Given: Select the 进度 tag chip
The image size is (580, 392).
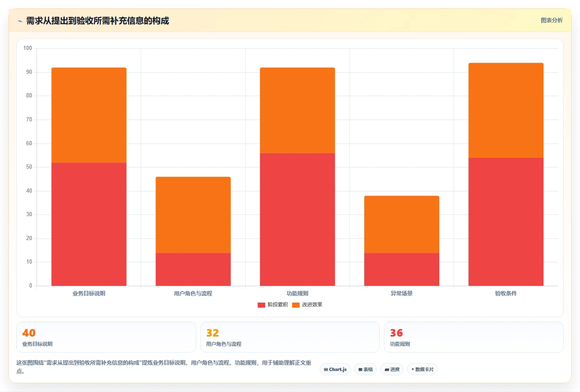Looking at the screenshot, I should coord(392,369).
